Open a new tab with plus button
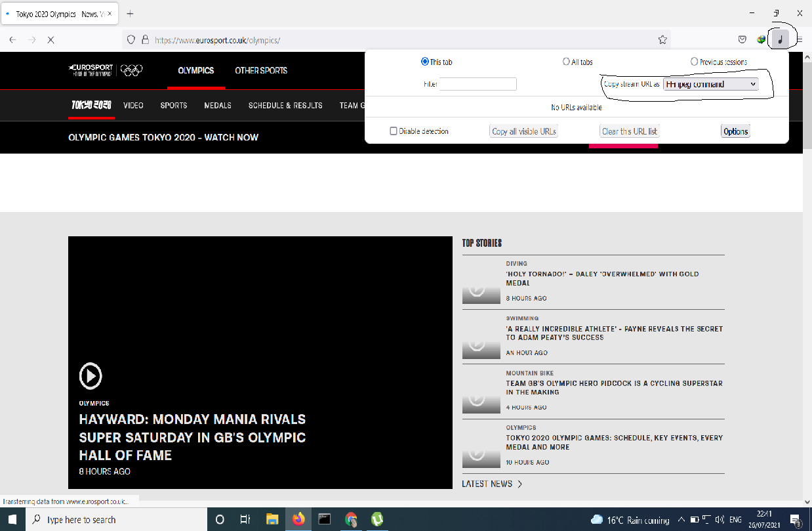The image size is (812, 531). (130, 13)
